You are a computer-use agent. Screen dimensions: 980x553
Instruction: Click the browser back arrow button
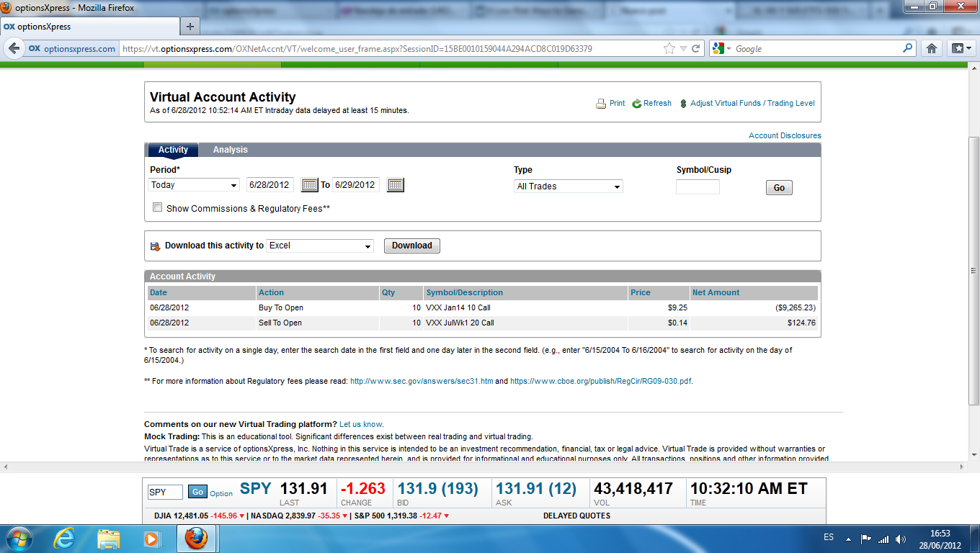point(14,48)
